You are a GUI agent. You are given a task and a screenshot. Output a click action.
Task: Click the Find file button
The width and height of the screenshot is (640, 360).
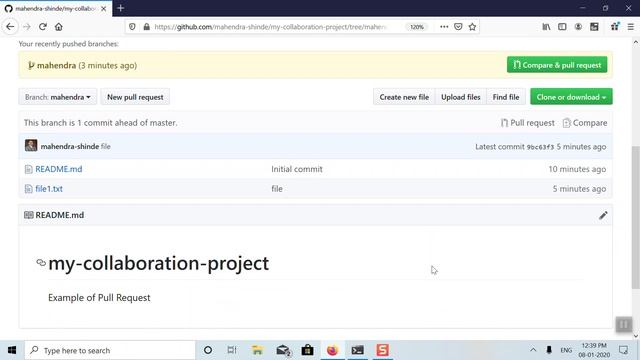point(506,97)
